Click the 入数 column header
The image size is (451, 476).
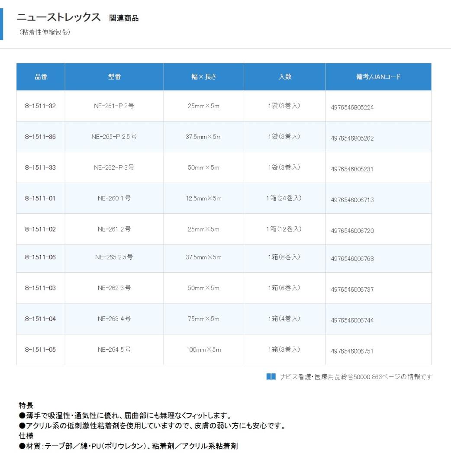tap(284, 77)
